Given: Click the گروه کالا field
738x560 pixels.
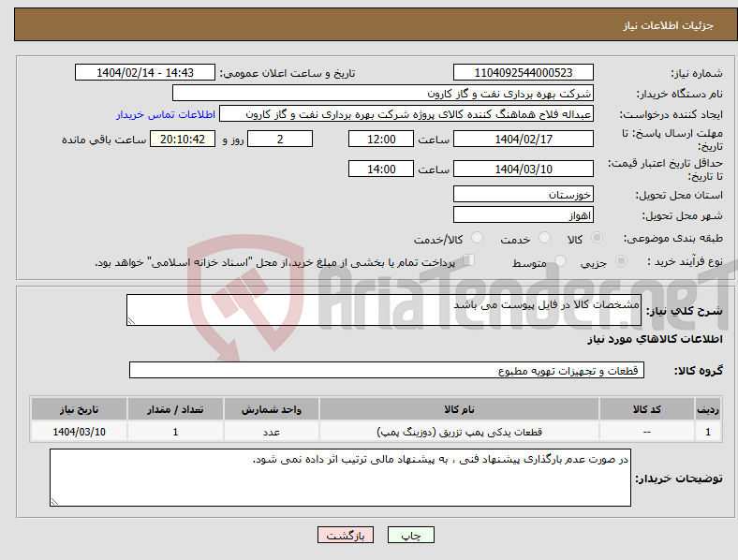Looking at the screenshot, I should coord(387,370).
